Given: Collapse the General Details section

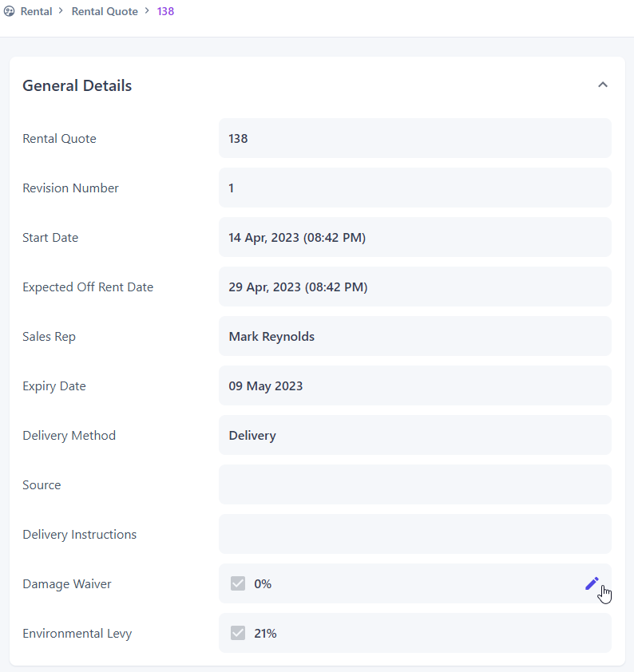Looking at the screenshot, I should [x=603, y=85].
